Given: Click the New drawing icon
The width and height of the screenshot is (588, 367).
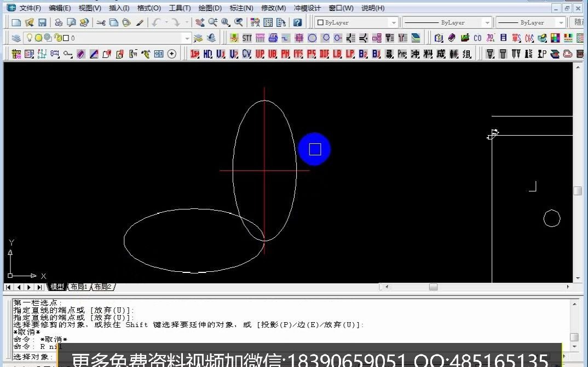Looking at the screenshot, I should [x=16, y=22].
